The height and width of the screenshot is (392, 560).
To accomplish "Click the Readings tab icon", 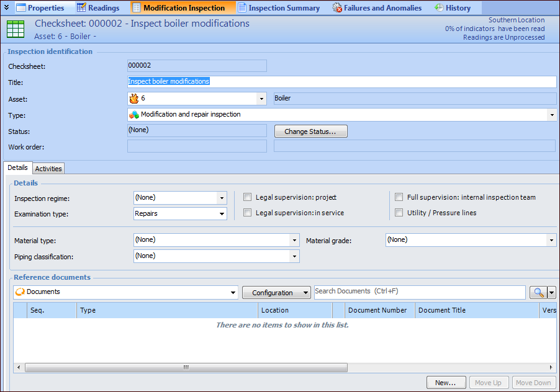I will pyautogui.click(x=81, y=8).
